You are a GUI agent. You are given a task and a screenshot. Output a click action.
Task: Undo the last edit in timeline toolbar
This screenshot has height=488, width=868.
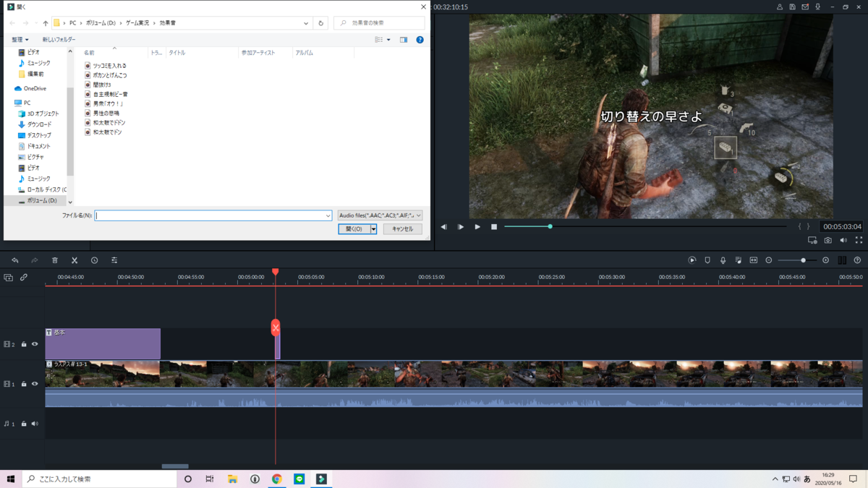pos(14,260)
